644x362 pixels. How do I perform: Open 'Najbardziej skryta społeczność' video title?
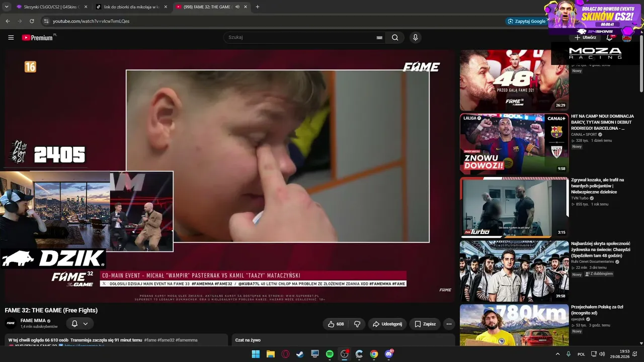coord(601,250)
